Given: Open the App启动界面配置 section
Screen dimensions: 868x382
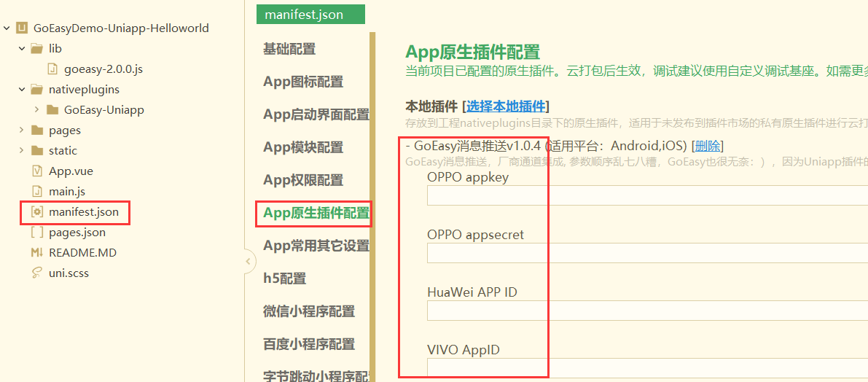Looking at the screenshot, I should click(x=316, y=114).
